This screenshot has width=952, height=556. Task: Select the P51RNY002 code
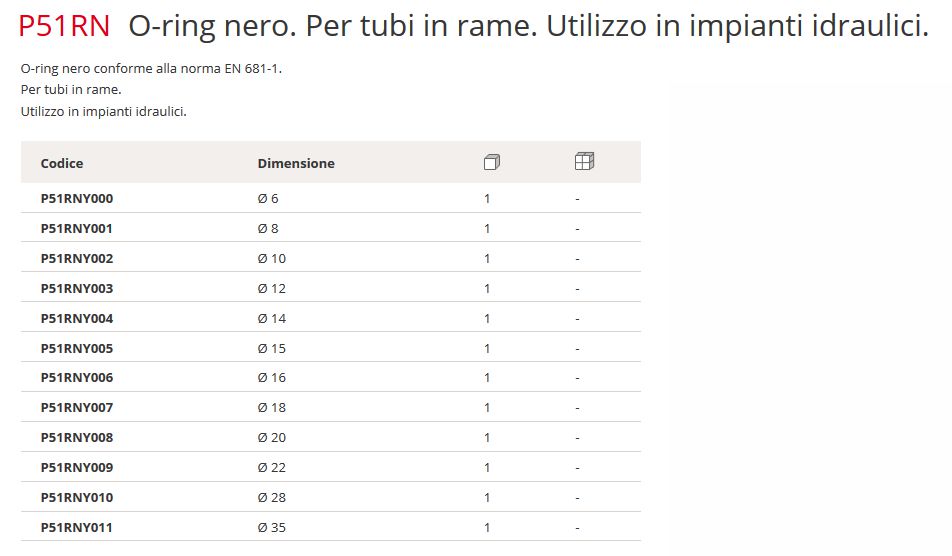pyautogui.click(x=77, y=258)
